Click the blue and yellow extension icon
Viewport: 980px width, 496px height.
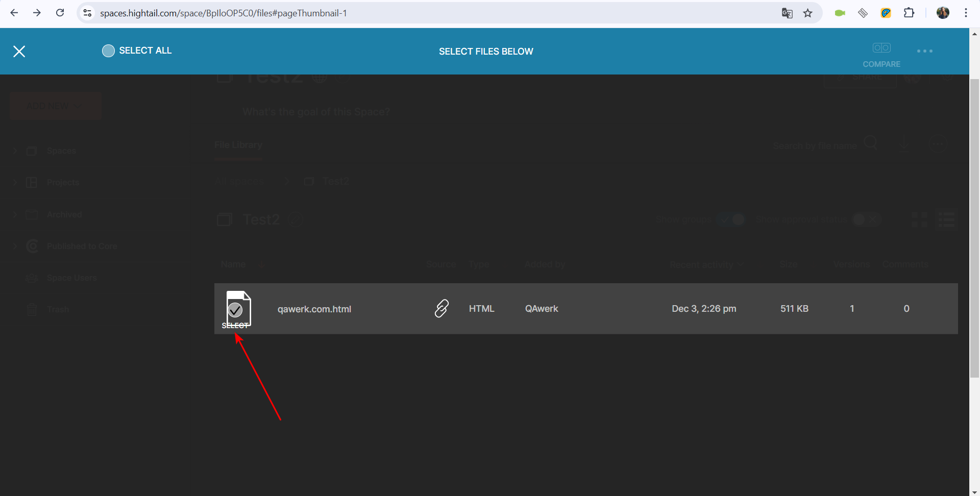[886, 13]
